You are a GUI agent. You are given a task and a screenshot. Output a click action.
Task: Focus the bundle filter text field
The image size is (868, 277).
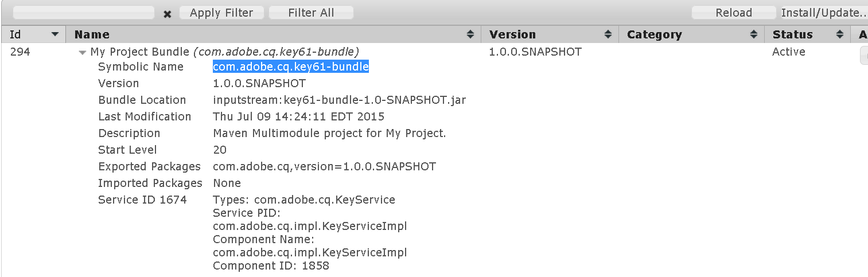(84, 13)
